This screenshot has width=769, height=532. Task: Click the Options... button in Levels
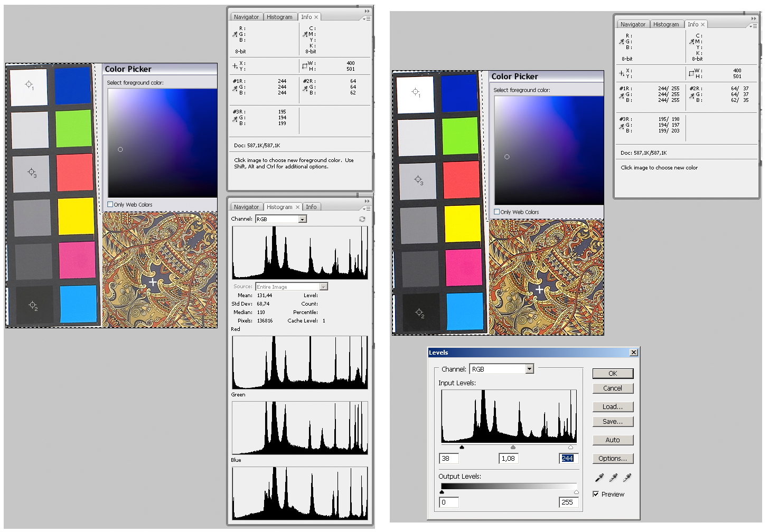click(613, 459)
